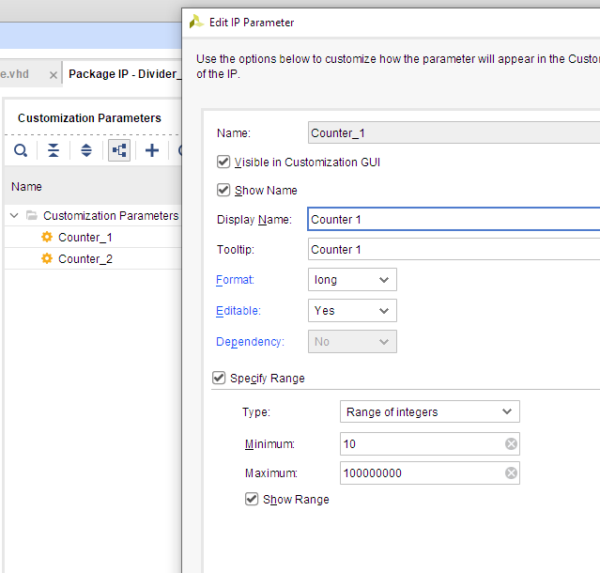Image resolution: width=600 pixels, height=573 pixels.
Task: Open the Format dropdown set to long
Action: point(352,281)
